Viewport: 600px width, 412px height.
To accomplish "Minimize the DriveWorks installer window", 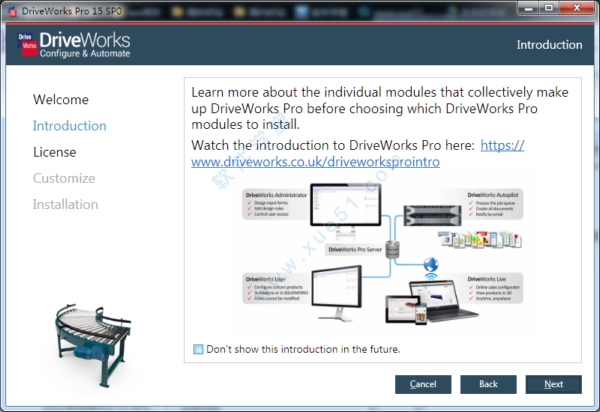I will point(528,8).
